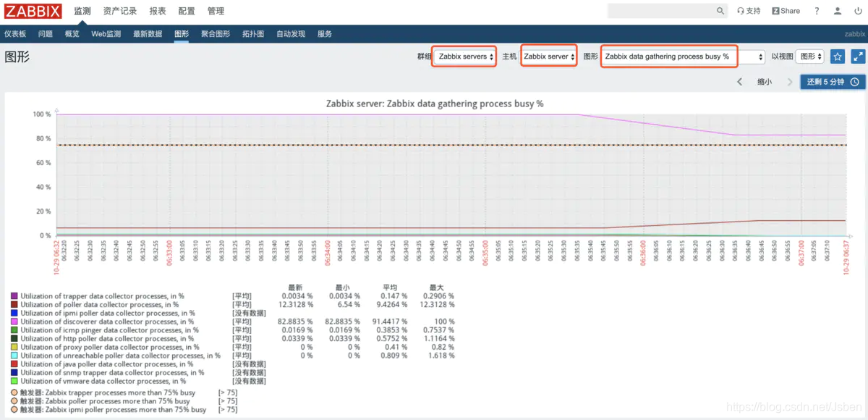Open the 图形 graph name dropdown
Viewport: 868px width, 420px height.
(683, 56)
